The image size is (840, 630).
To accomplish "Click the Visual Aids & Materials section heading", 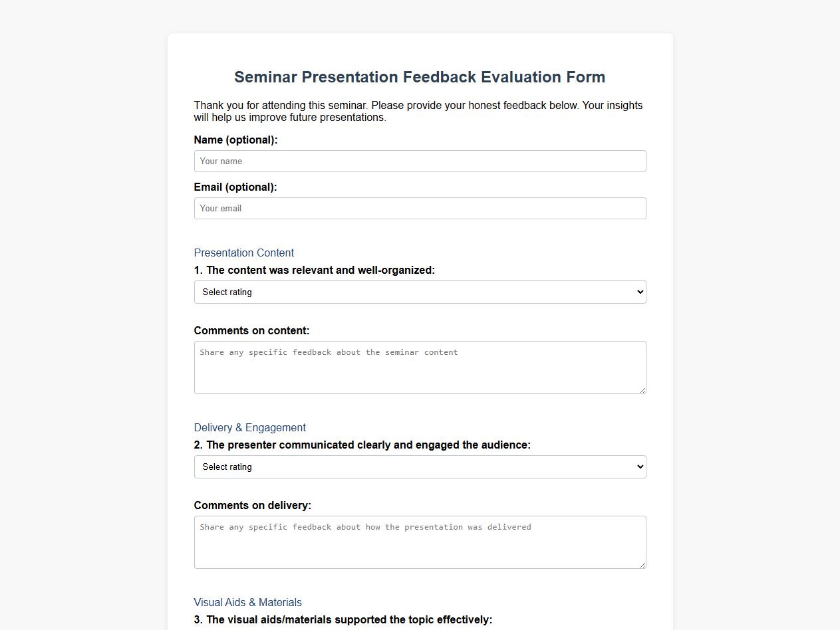I will (247, 602).
